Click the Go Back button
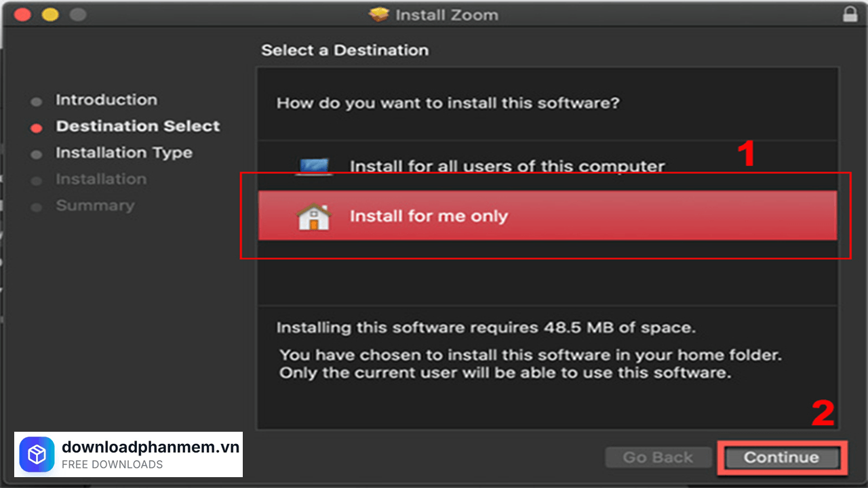The height and width of the screenshot is (488, 868). [x=658, y=457]
